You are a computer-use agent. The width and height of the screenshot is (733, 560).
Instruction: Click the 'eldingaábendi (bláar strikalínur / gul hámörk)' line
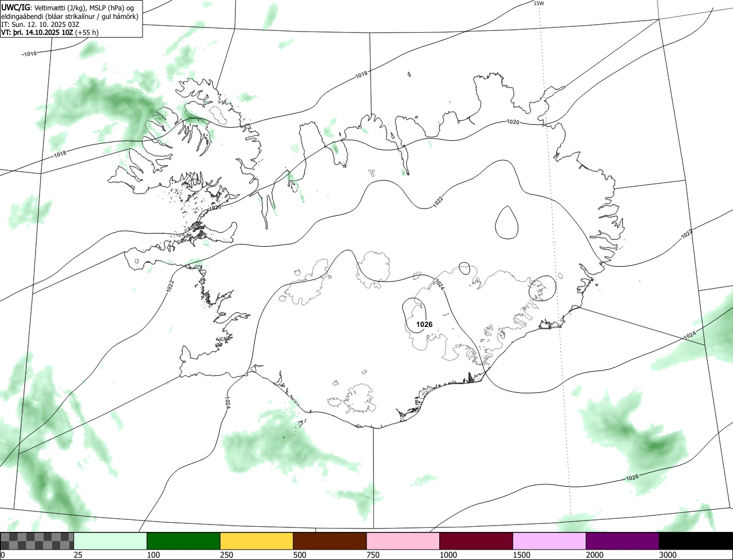tap(70, 16)
